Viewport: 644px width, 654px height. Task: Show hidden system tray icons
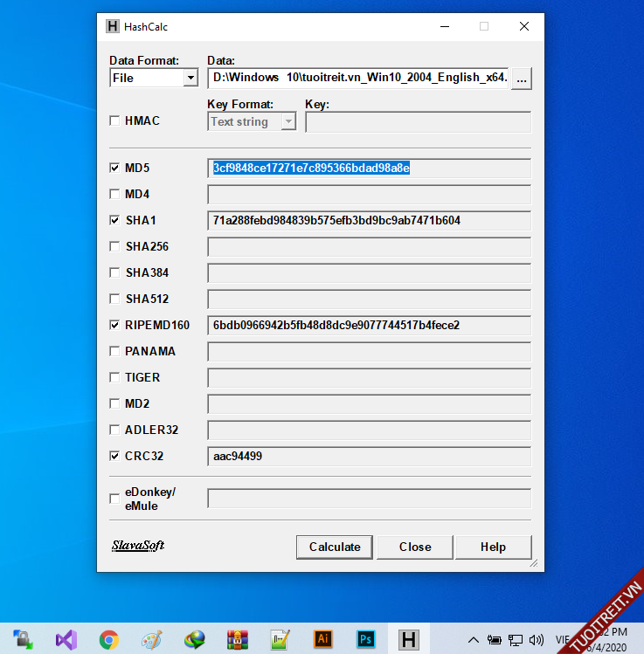point(474,640)
